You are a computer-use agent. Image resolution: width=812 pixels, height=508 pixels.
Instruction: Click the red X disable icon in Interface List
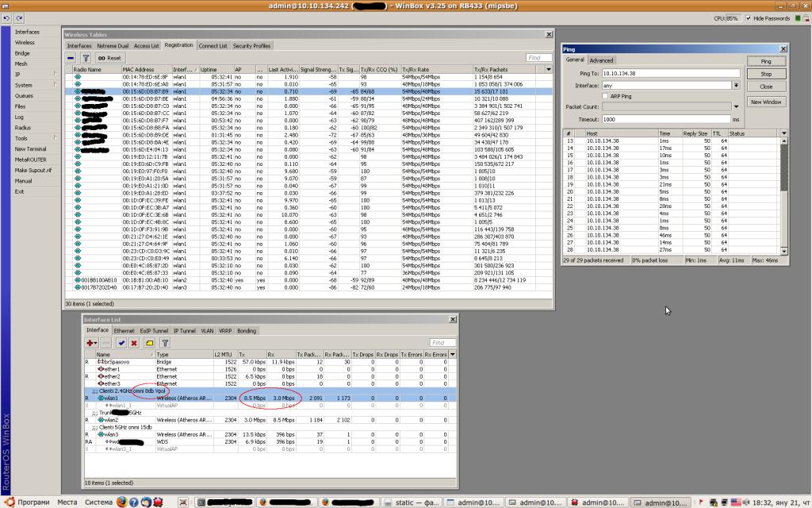point(134,343)
